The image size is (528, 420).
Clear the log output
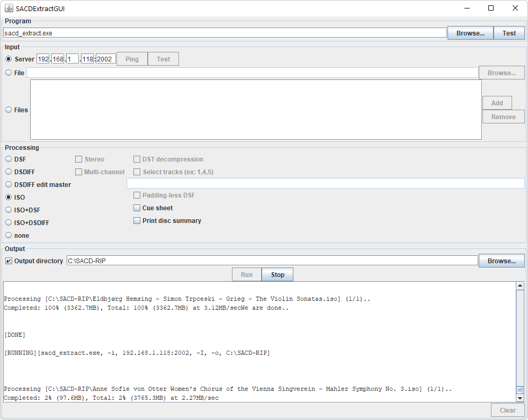click(507, 410)
